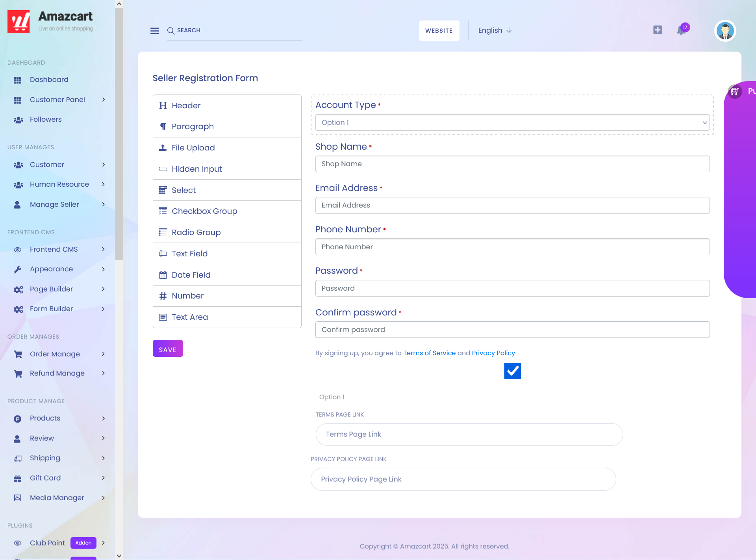Open the Club Point menu item
The width and height of the screenshot is (756, 560).
tap(47, 543)
